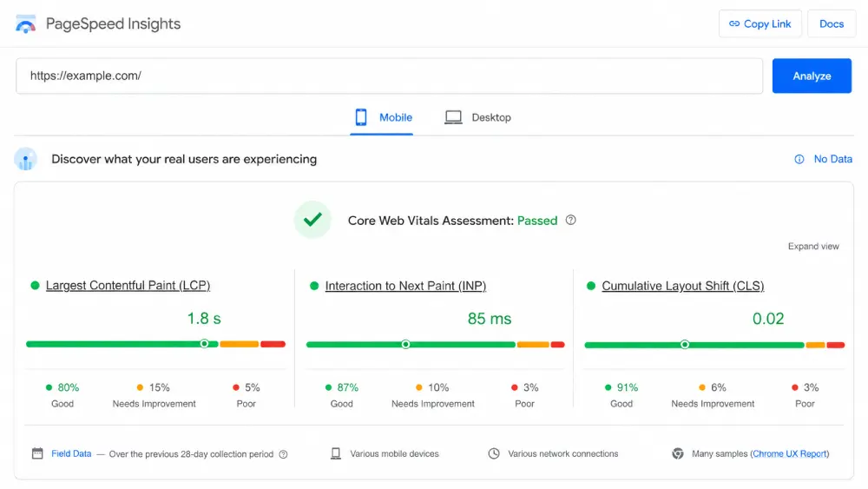
Task: Click the LCP distribution bar marker
Action: tap(204, 344)
